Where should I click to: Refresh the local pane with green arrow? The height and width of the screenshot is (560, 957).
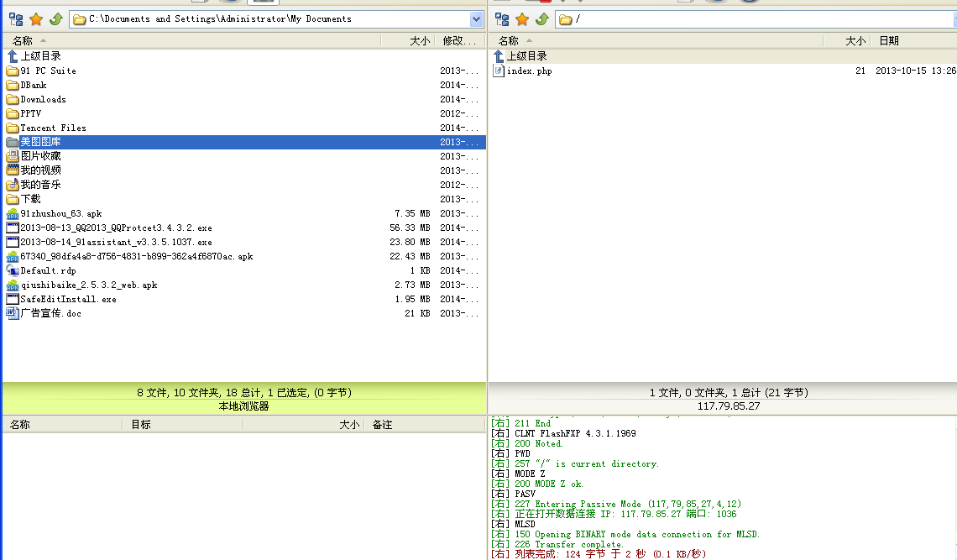click(x=55, y=18)
